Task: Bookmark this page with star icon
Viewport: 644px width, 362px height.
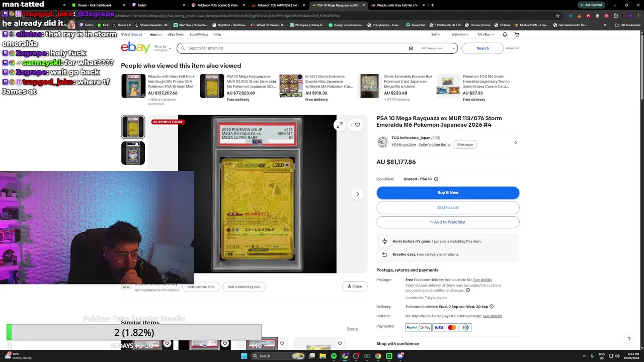Action: tap(557, 16)
